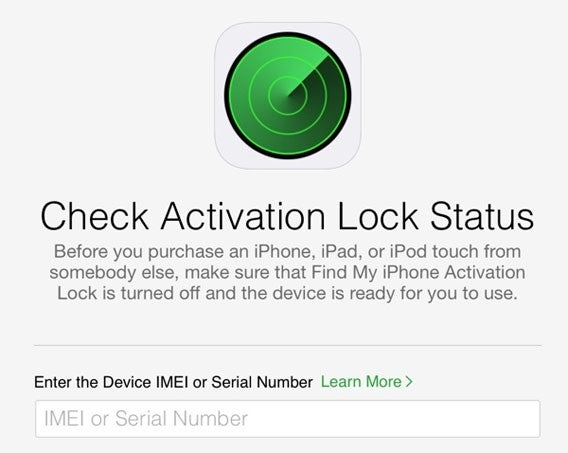Click the center point of the green radar
Viewport: 568px width, 453px height.
tap(288, 96)
